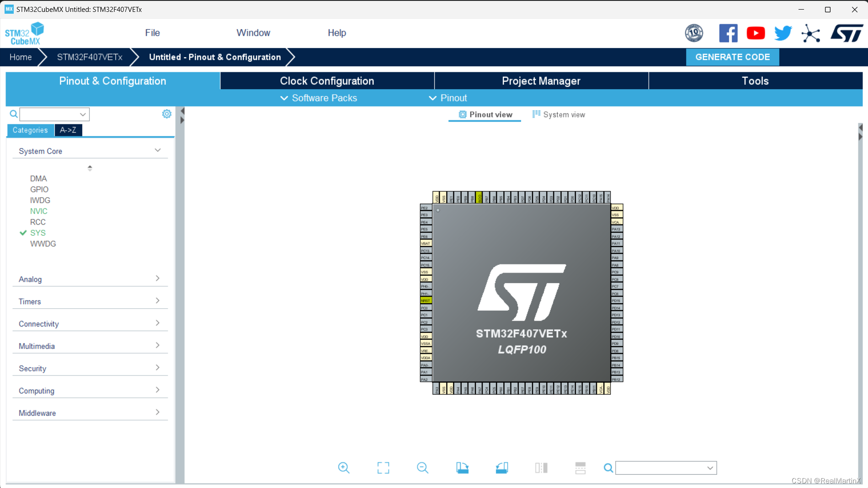Click the peripheral search magnifier icon
This screenshot has width=868, height=488.
pos(14,114)
